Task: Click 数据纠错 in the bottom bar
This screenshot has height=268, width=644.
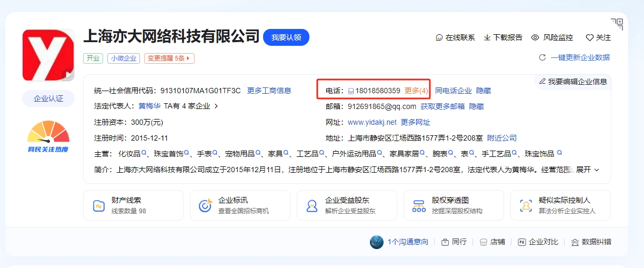Action: (x=591, y=242)
